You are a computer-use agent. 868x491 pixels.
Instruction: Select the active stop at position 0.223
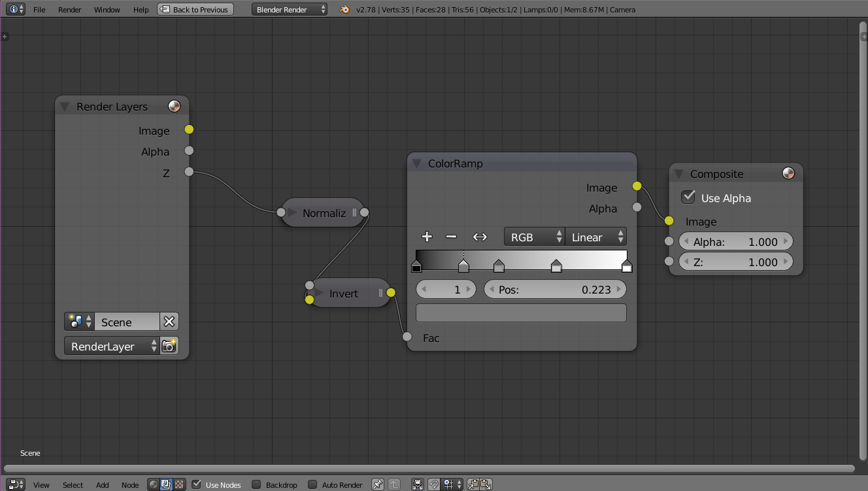click(463, 265)
